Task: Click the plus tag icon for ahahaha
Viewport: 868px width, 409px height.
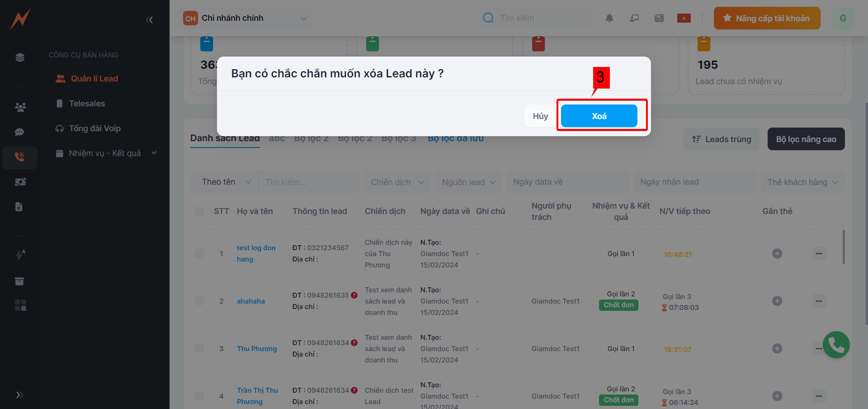Action: click(x=777, y=301)
